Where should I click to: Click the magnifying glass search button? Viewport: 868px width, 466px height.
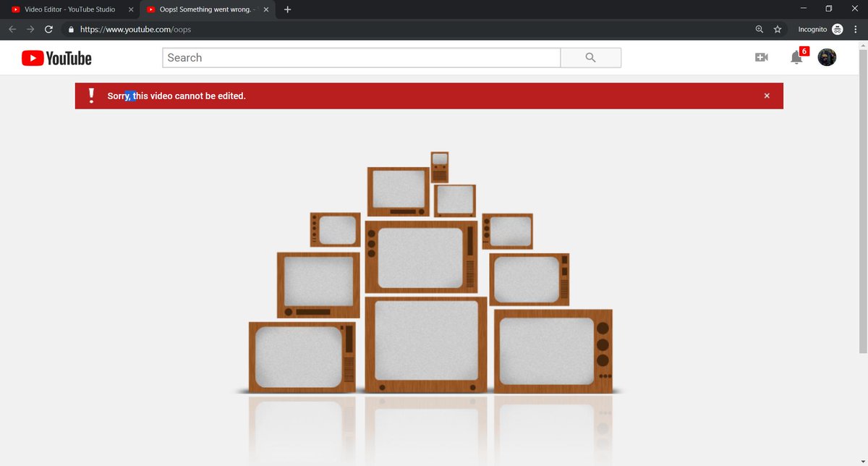pos(591,58)
